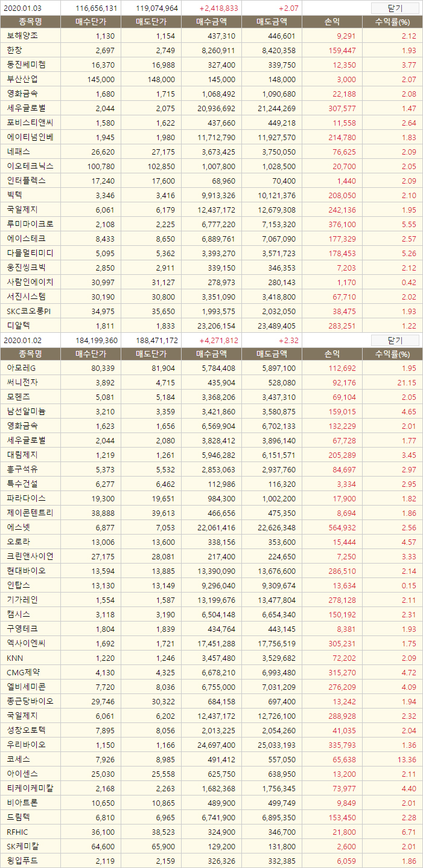Select the 비아트론 stock name
This screenshot has width=423, height=868.
22,803
